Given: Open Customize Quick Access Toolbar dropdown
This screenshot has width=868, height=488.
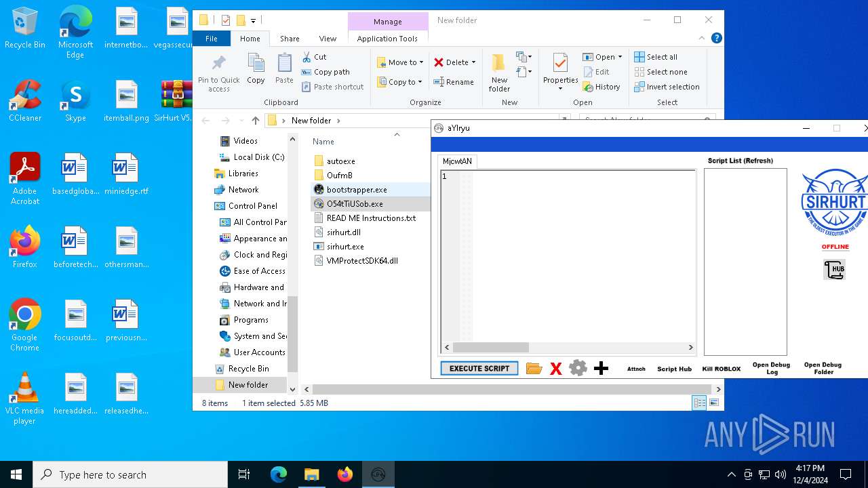Looking at the screenshot, I should coord(254,20).
